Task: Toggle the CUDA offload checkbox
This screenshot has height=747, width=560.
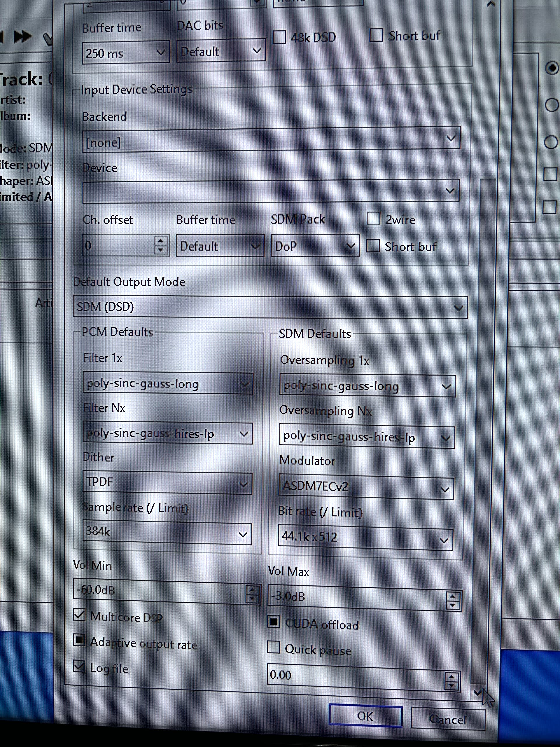Action: click(x=274, y=622)
